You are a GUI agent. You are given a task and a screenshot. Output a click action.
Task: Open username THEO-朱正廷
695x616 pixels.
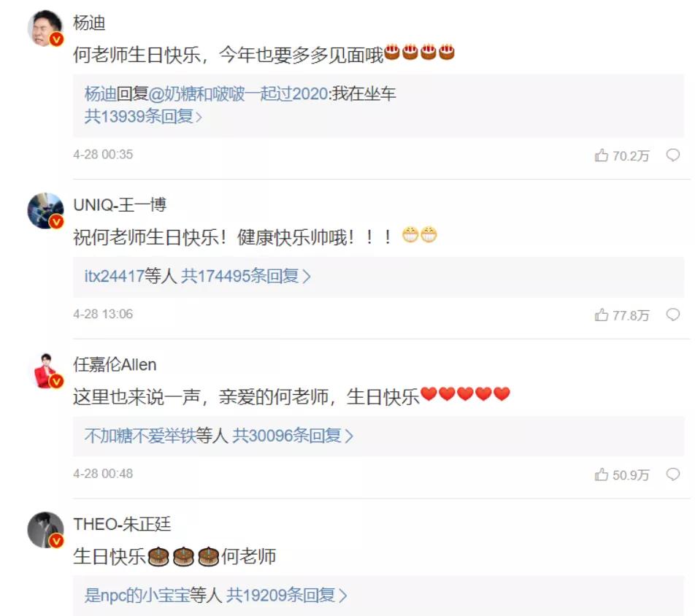coord(122,524)
